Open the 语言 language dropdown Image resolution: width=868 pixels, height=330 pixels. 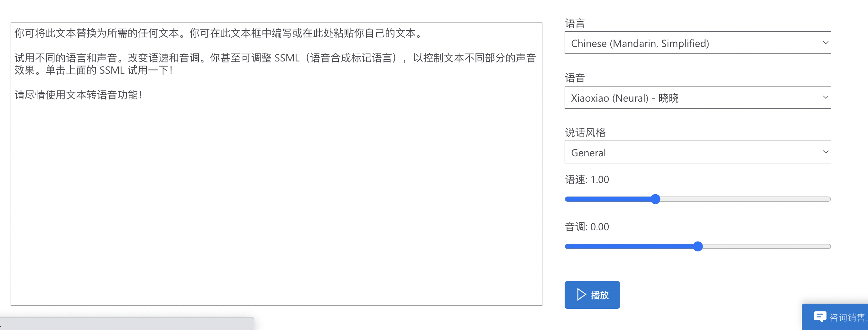697,42
